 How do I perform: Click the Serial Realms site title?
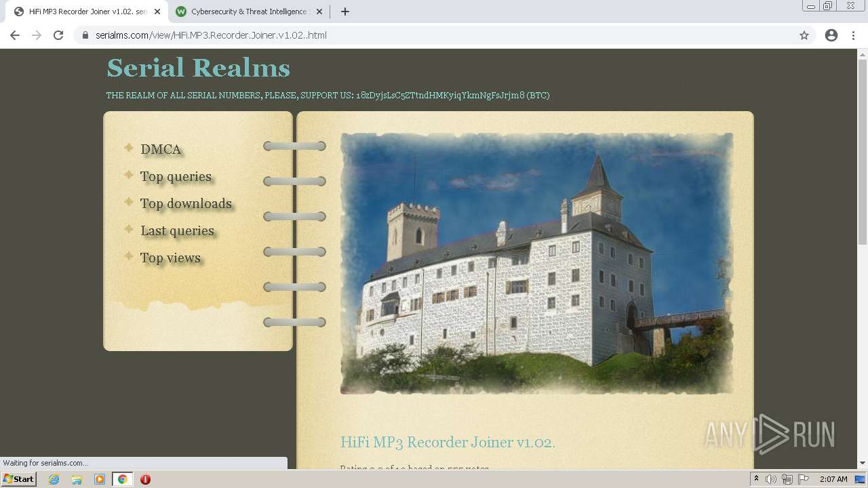point(198,68)
